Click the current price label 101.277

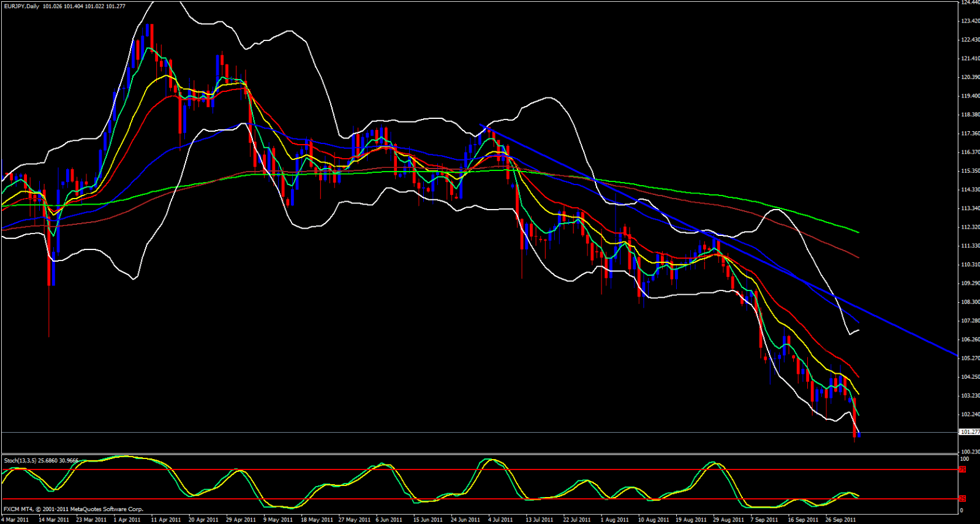[x=970, y=432]
